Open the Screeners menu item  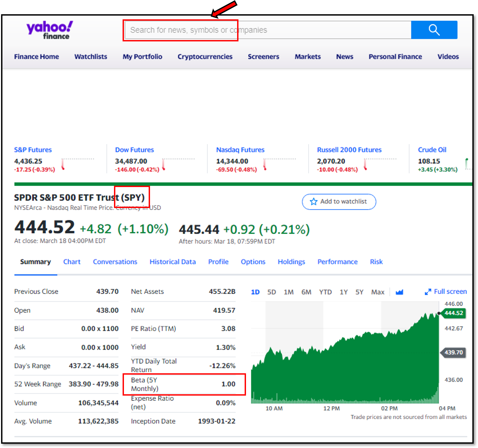tap(263, 57)
